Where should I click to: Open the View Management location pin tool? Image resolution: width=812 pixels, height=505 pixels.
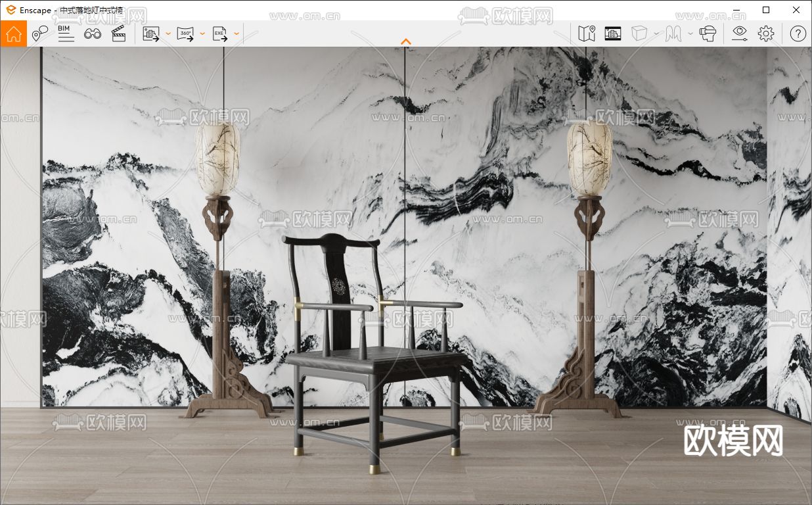pos(40,34)
